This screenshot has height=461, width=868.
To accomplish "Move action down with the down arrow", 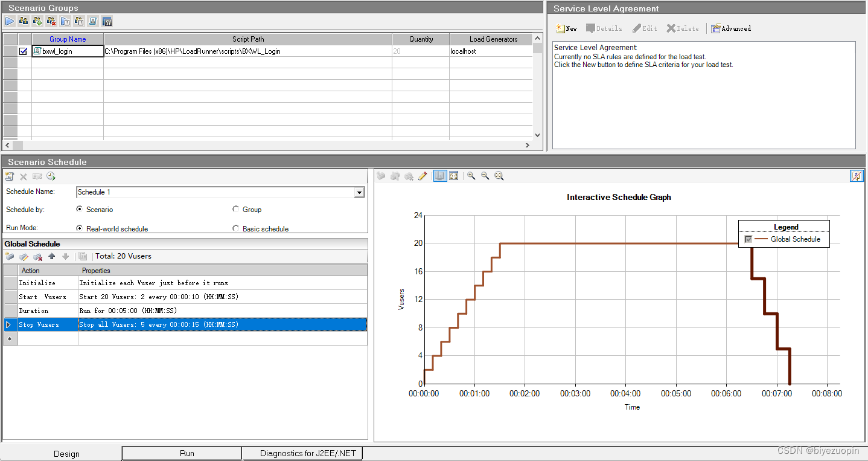I will (66, 256).
